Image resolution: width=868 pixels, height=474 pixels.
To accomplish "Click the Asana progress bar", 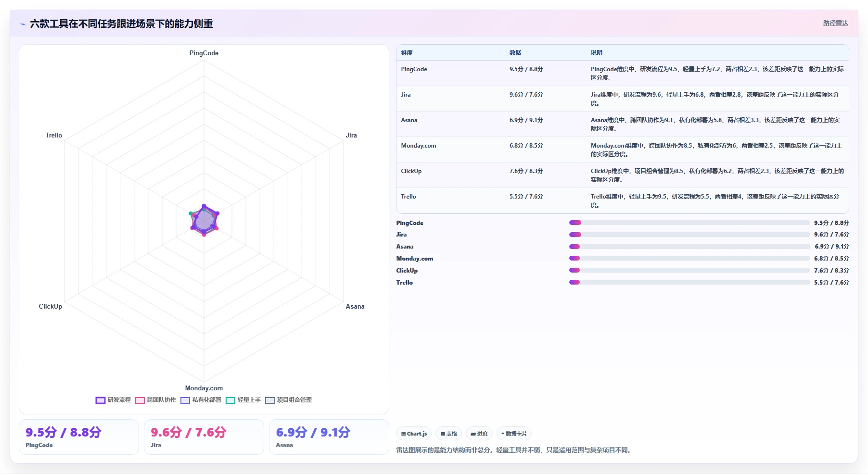I will pyautogui.click(x=689, y=247).
